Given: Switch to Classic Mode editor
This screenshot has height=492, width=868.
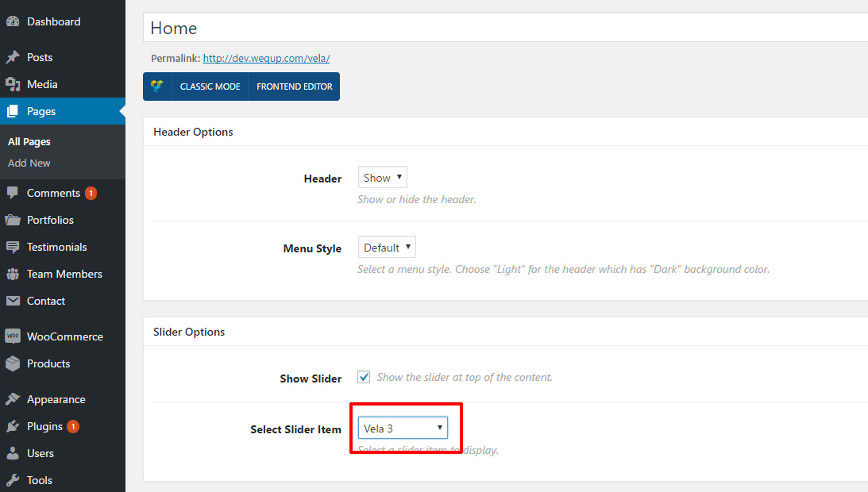Looking at the screenshot, I should 210,86.
